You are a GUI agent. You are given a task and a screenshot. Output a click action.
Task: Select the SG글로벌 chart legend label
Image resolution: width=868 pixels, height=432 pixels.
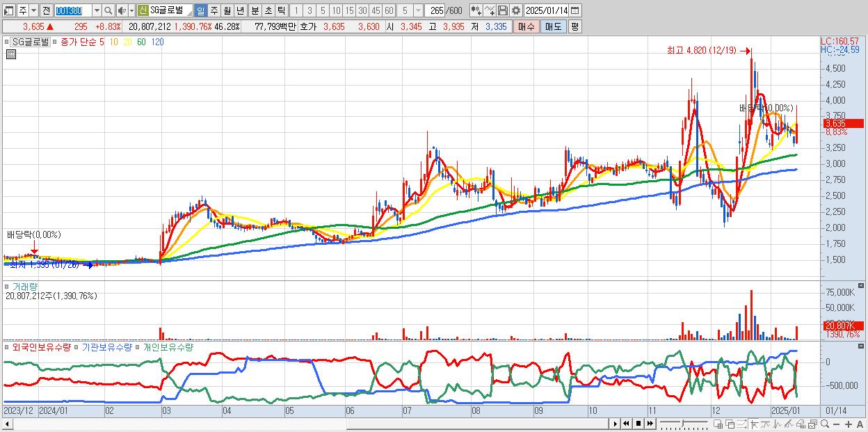pyautogui.click(x=31, y=42)
